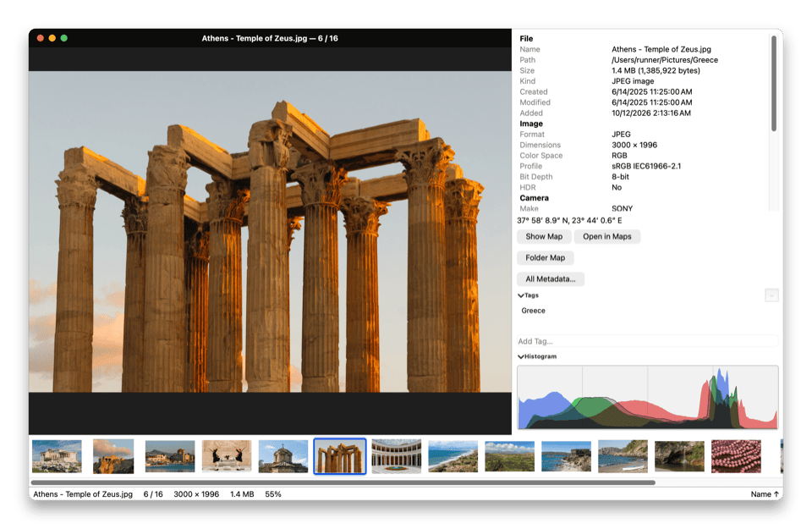Screen dimensions: 812x529
Task: Select the bay with white boat thumbnail
Action: [623, 456]
